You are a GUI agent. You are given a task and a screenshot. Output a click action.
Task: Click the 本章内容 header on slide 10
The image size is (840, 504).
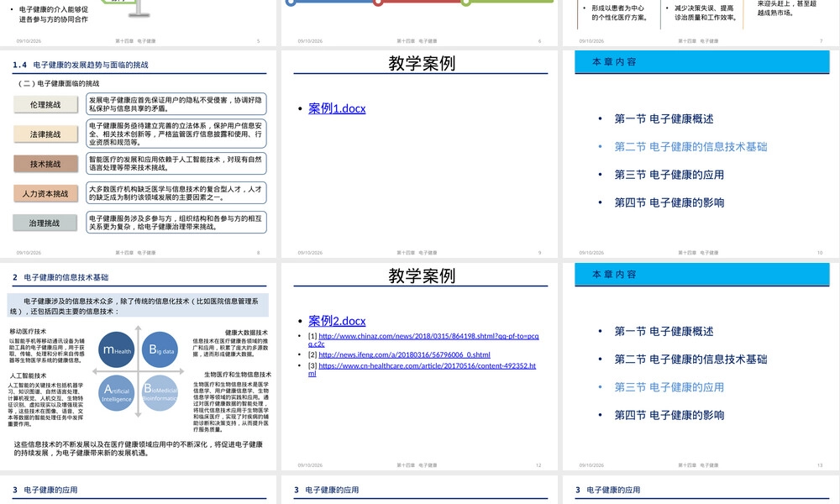click(x=701, y=62)
